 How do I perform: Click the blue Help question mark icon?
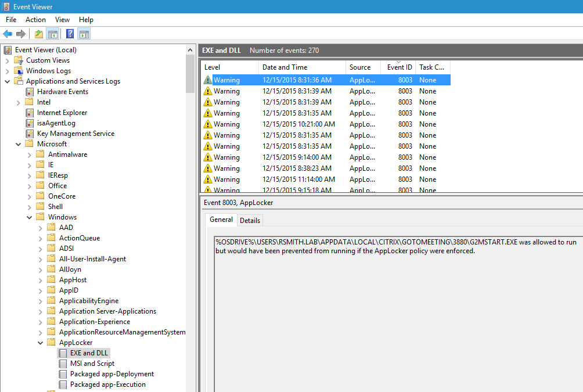[70, 34]
